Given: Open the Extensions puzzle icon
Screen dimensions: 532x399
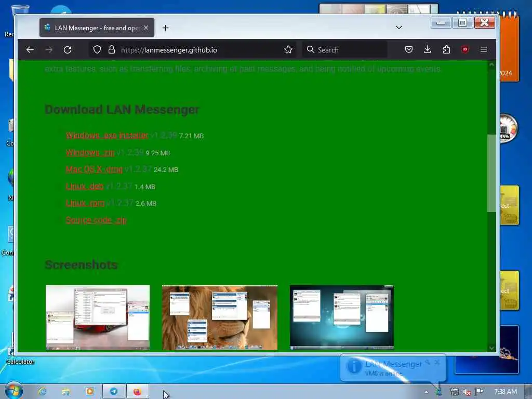Looking at the screenshot, I should click(446, 49).
